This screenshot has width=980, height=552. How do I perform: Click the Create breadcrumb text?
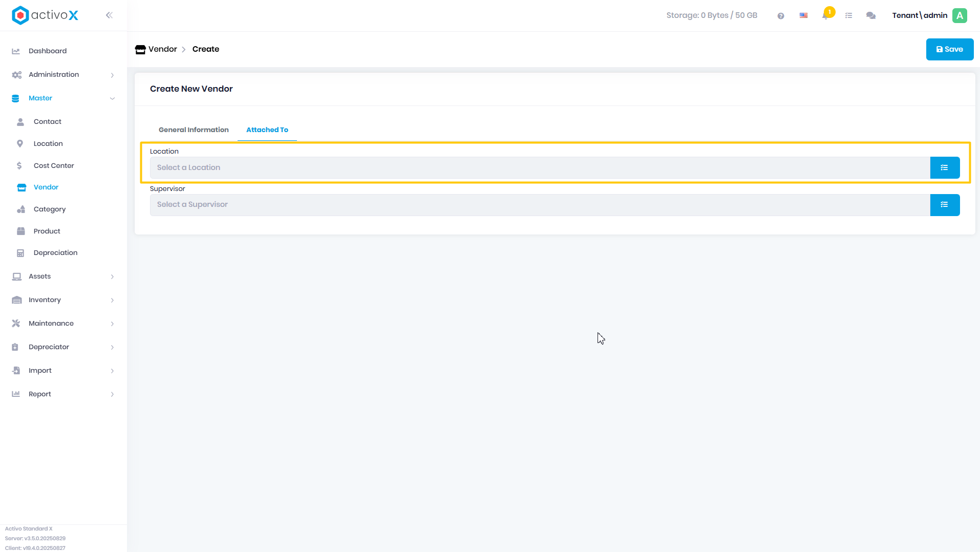[x=206, y=50]
